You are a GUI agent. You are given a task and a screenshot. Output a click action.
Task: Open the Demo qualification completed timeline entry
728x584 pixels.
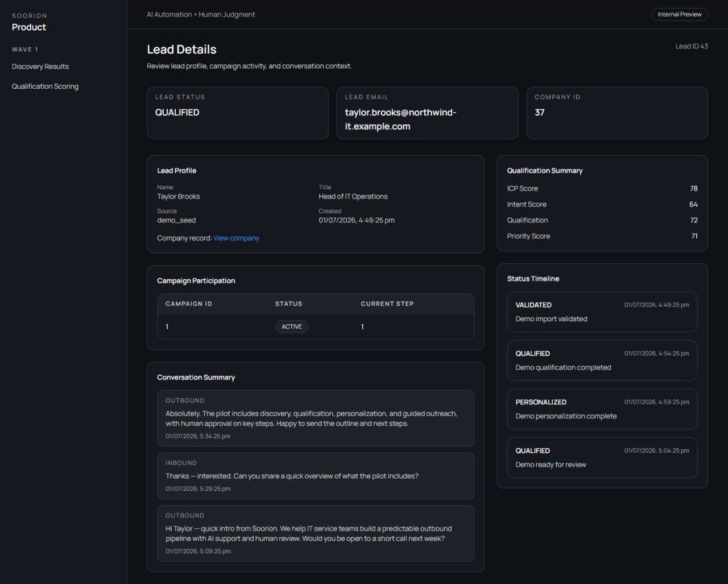602,361
